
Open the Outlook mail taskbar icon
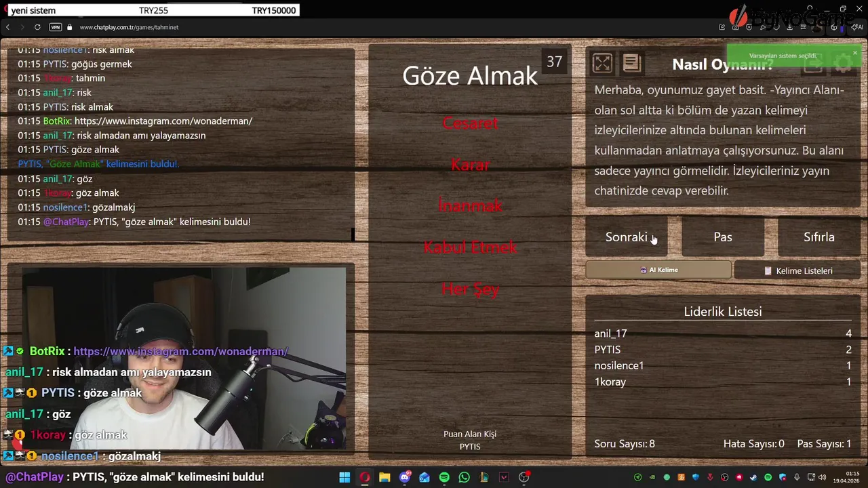[425, 477]
